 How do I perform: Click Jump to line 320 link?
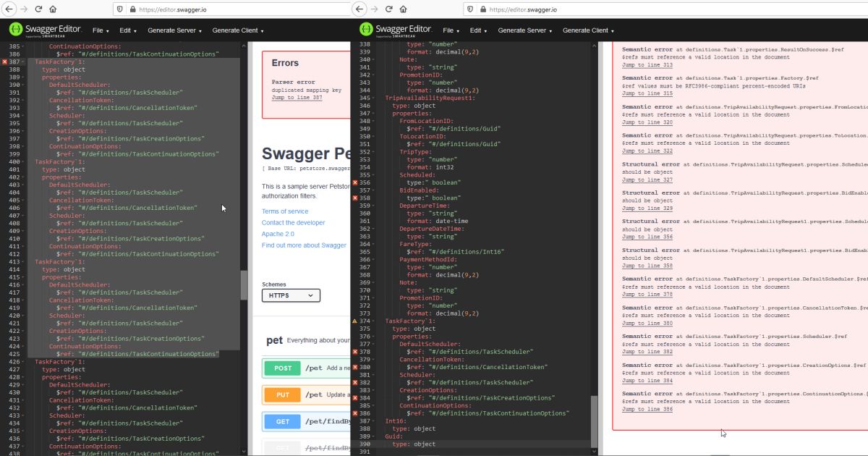point(647,122)
